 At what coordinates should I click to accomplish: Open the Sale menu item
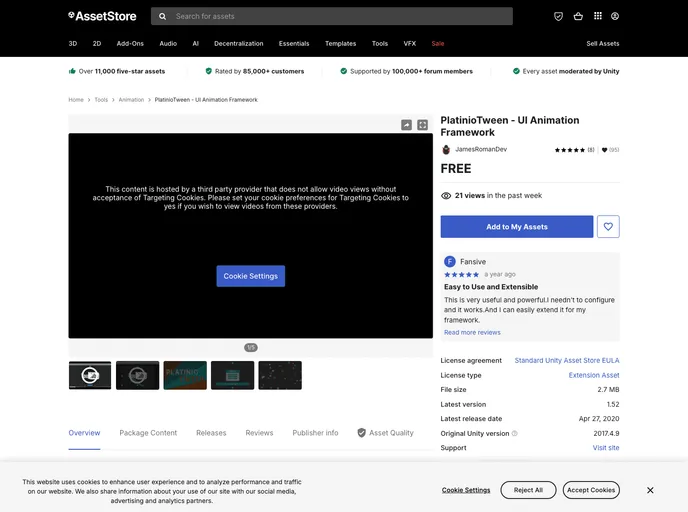(x=438, y=43)
